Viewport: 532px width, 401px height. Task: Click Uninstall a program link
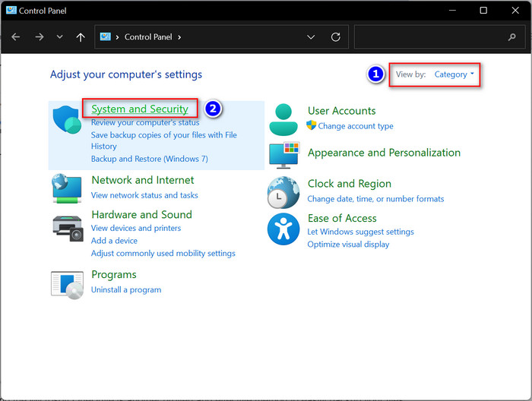(126, 290)
